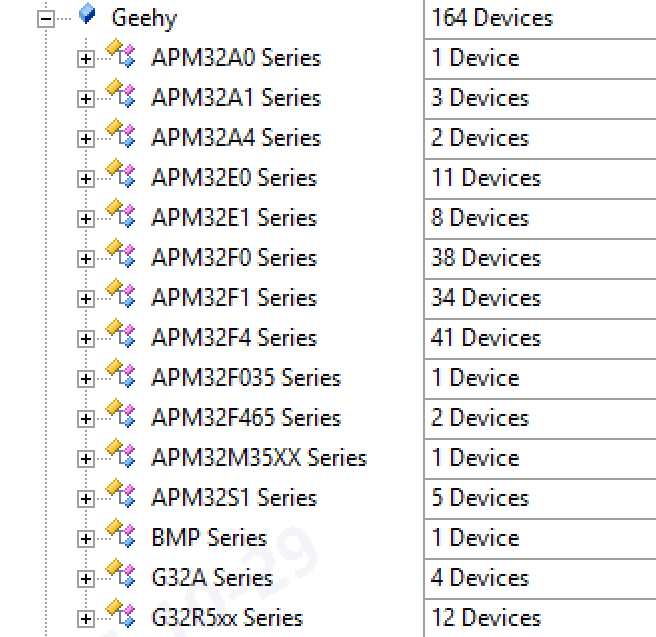Screen dimensions: 656x637
Task: Click the APM32F4 Series device family icon
Action: pyautogui.click(x=121, y=335)
